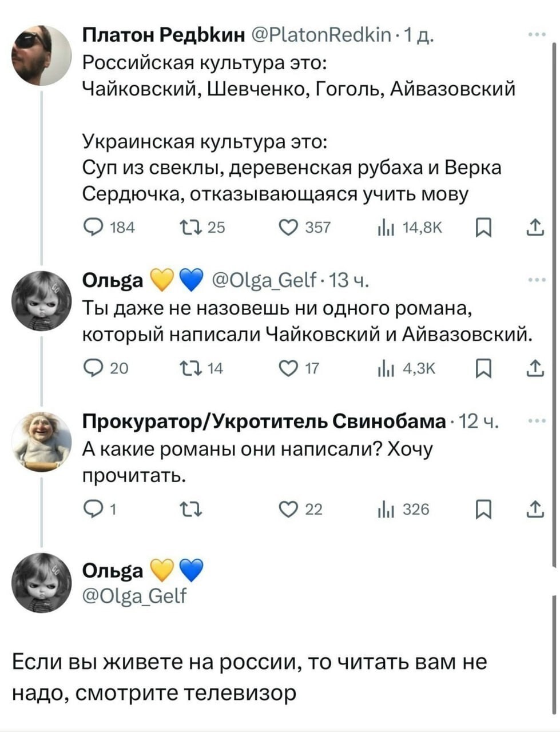
Task: Like Ольга's reply with 17 likes
Action: pos(285,369)
